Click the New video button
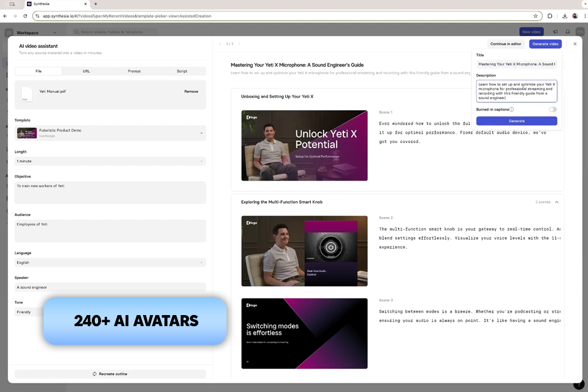The width and height of the screenshot is (588, 392). (x=531, y=32)
